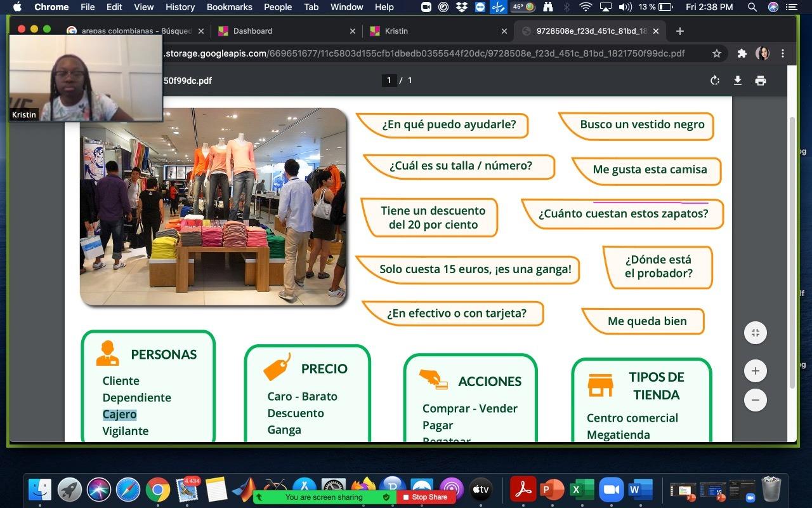Close the arepas colombianas tab
The height and width of the screenshot is (508, 812).
click(x=202, y=31)
